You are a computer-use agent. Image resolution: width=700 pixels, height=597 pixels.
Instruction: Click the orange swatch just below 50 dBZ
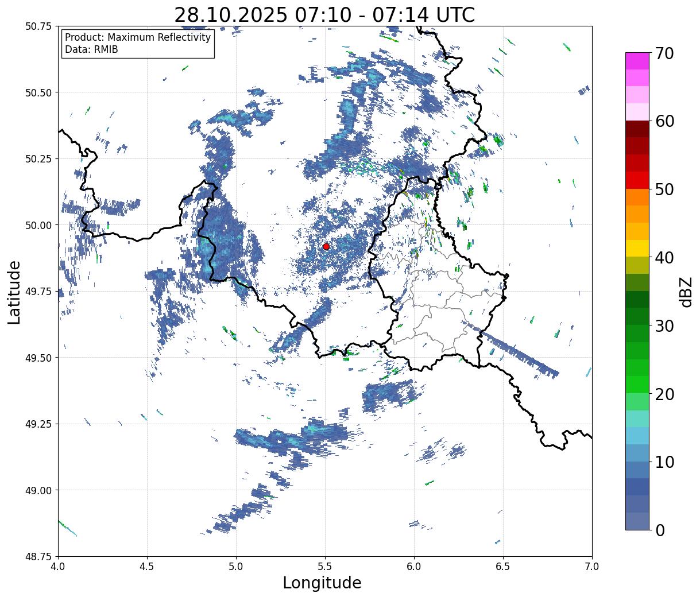637,197
